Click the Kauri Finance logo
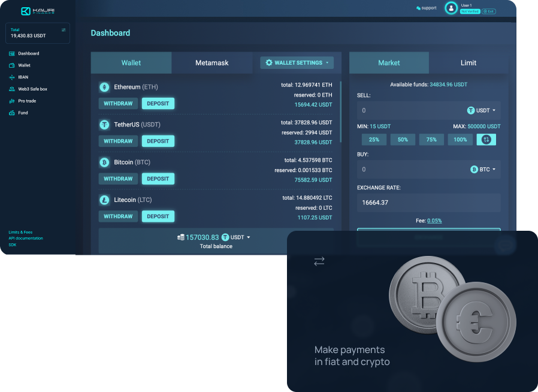 tap(38, 11)
